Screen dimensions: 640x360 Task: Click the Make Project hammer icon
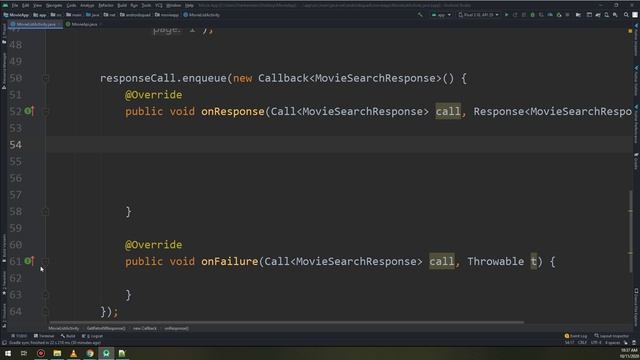pyautogui.click(x=420, y=15)
